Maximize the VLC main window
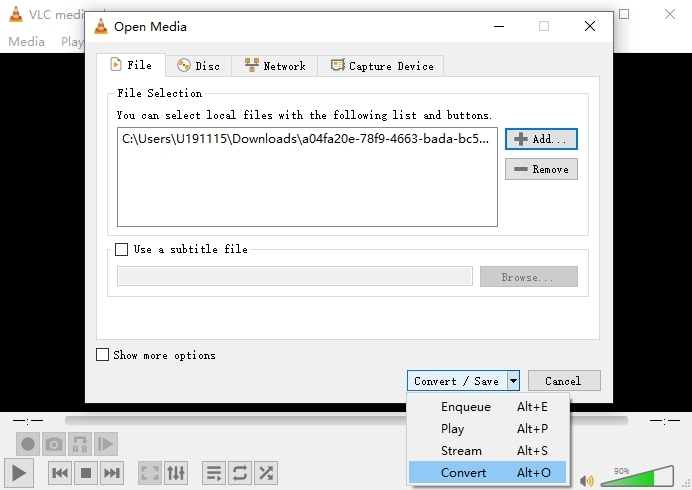The height and width of the screenshot is (490, 692). pos(624,14)
